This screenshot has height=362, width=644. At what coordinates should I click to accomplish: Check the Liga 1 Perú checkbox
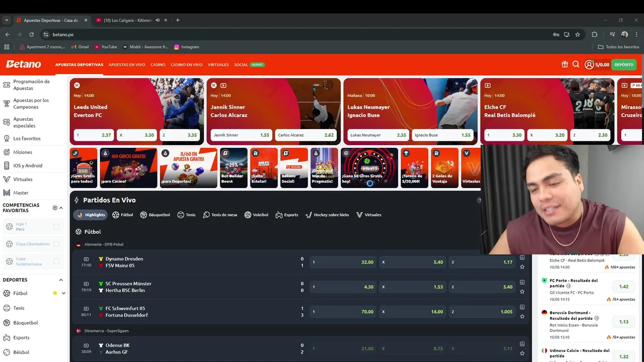pos(56,227)
